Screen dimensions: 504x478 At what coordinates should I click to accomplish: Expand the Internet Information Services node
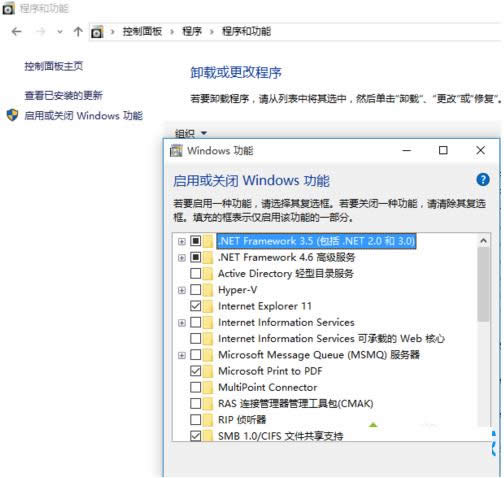182,323
